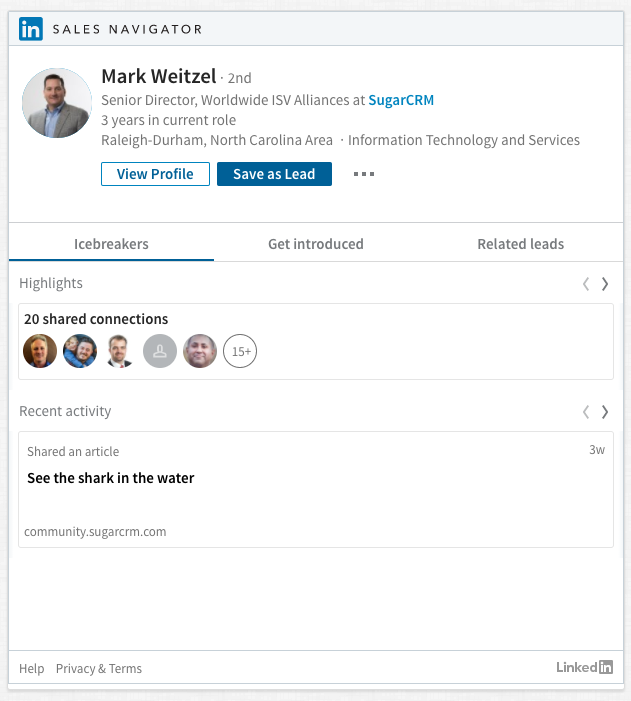This screenshot has width=631, height=701.
Task: Click the LinkedIn wordmark in the footer
Action: click(x=585, y=668)
